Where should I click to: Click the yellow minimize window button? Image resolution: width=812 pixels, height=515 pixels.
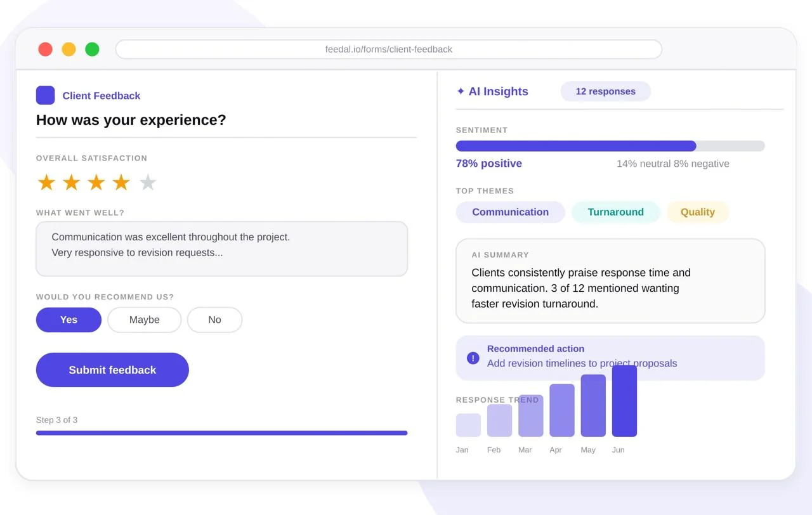[x=69, y=49]
